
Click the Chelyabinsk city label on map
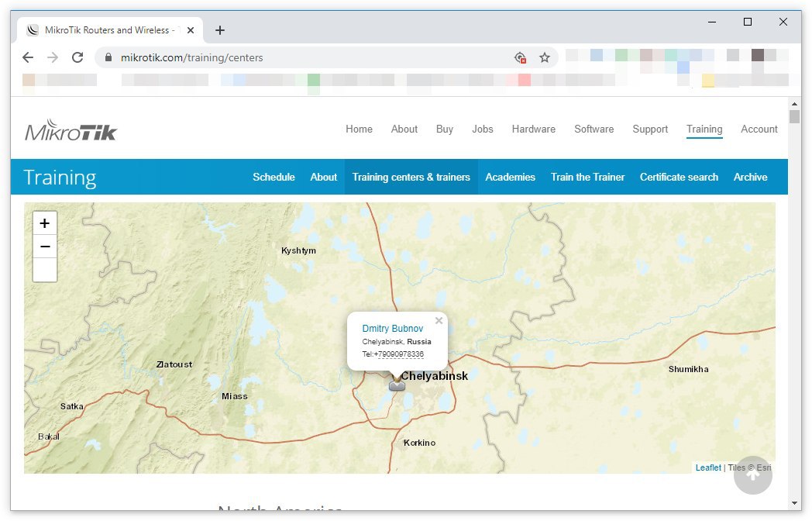[435, 376]
